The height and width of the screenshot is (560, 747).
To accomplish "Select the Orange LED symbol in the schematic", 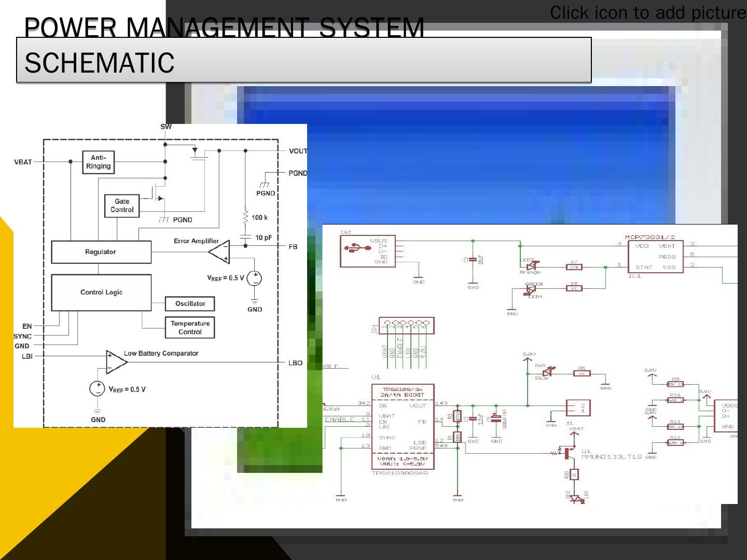I will tap(531, 265).
